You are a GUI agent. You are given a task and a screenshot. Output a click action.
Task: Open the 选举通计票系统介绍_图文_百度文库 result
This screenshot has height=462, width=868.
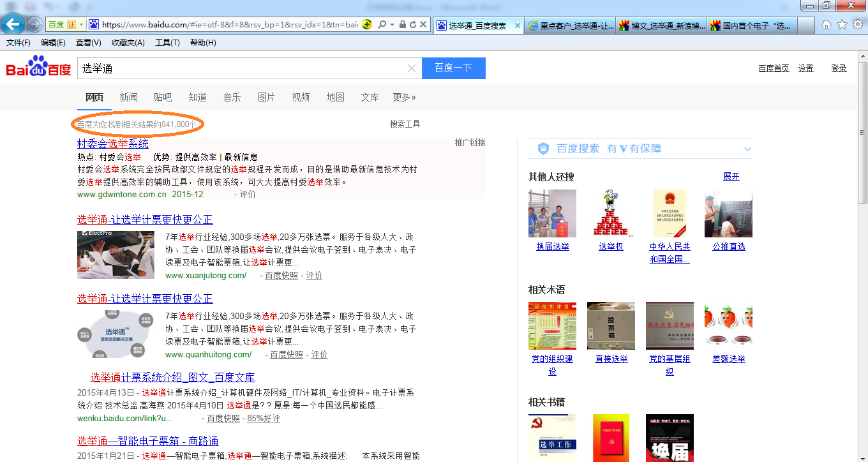click(172, 377)
